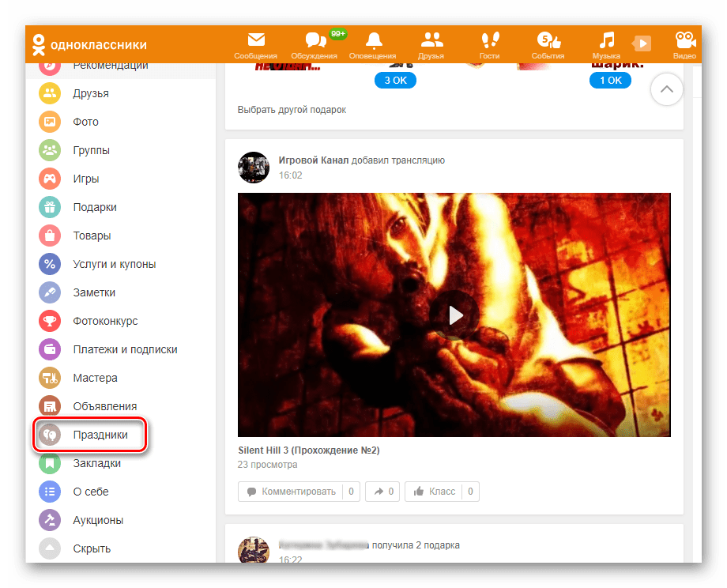Click the Игровой Канал avatar
727x588 pixels.
[254, 168]
